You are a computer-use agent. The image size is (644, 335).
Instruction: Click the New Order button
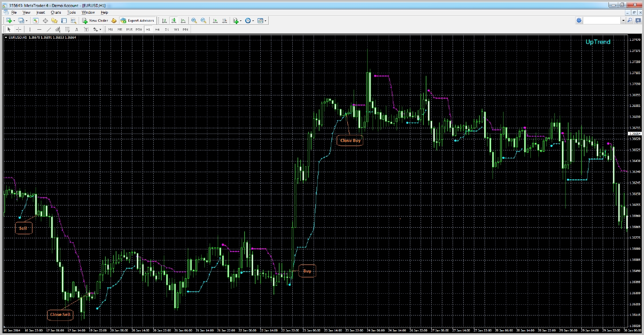pyautogui.click(x=95, y=20)
